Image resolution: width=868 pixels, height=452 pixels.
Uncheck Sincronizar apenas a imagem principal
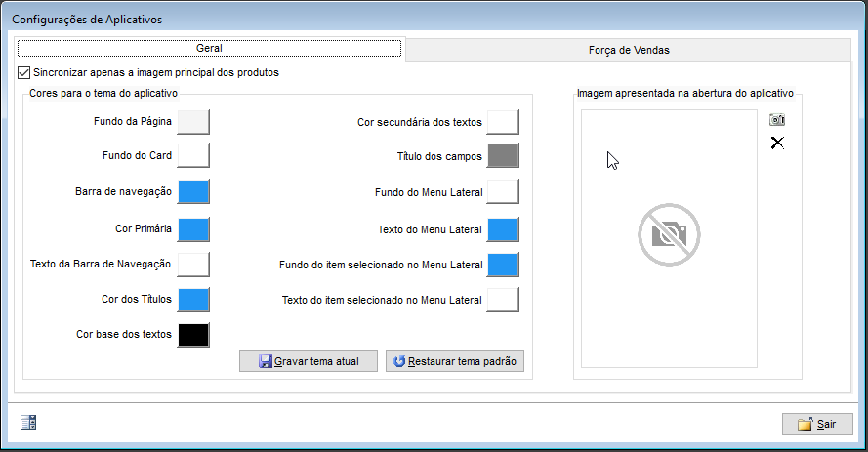coord(23,72)
